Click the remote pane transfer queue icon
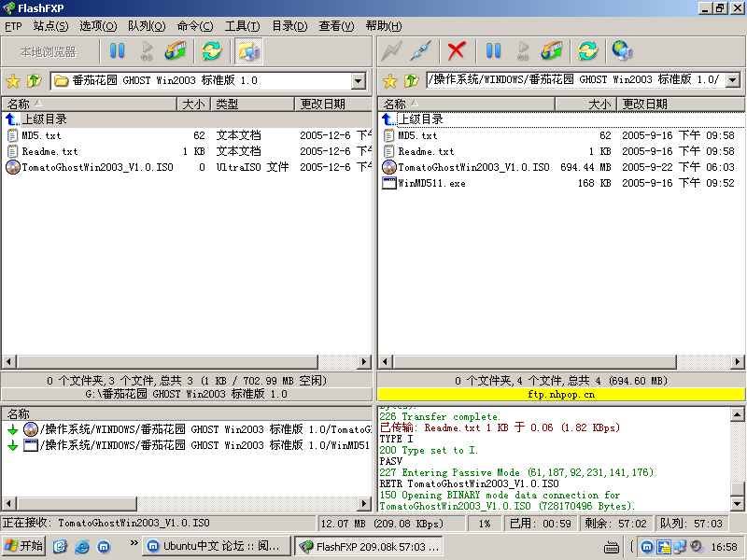Image resolution: width=747 pixels, height=560 pixels. point(552,51)
